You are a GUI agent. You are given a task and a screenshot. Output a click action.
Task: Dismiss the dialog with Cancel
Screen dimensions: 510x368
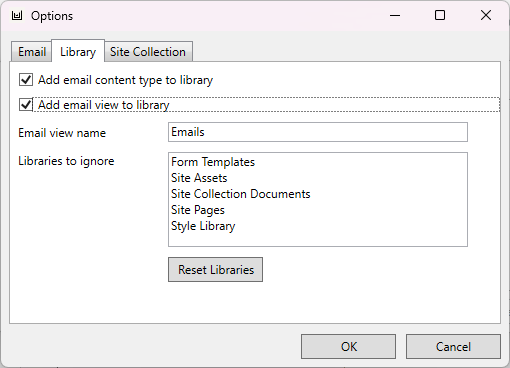pos(453,347)
